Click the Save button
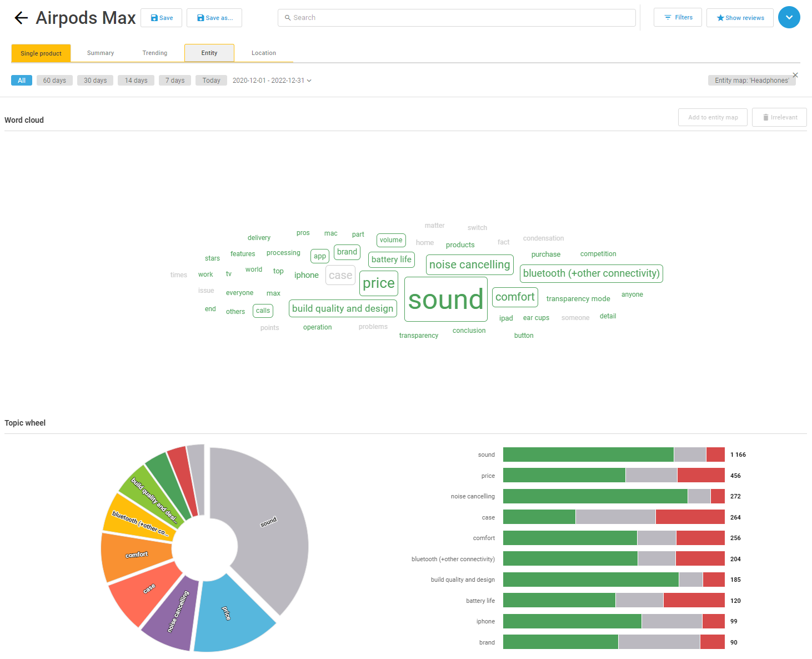 (161, 18)
